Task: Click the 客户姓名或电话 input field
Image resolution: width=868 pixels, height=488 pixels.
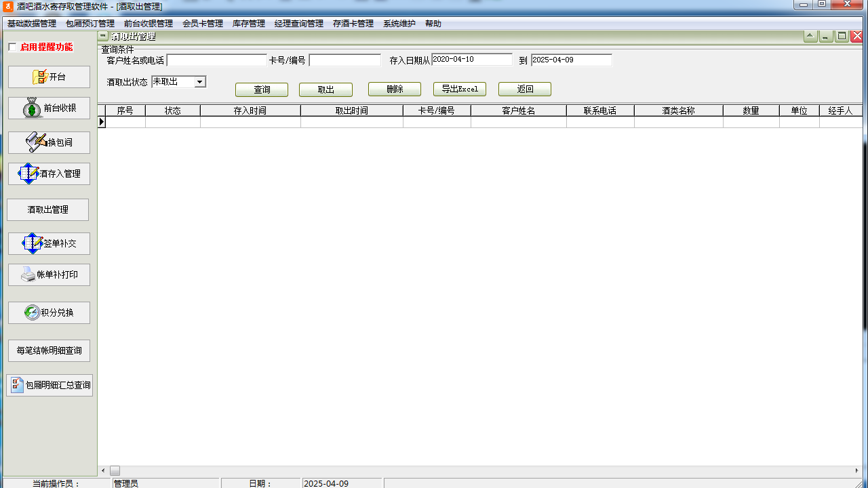Action: [x=217, y=60]
